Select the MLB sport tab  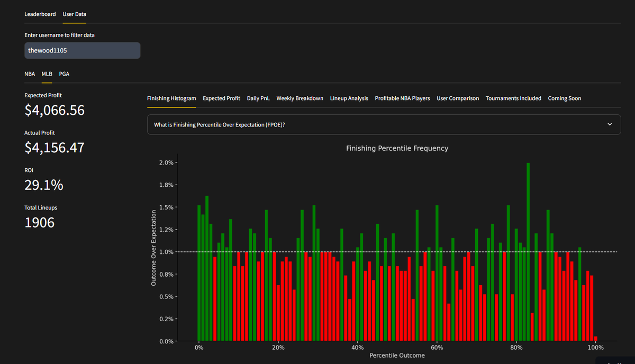coord(47,74)
